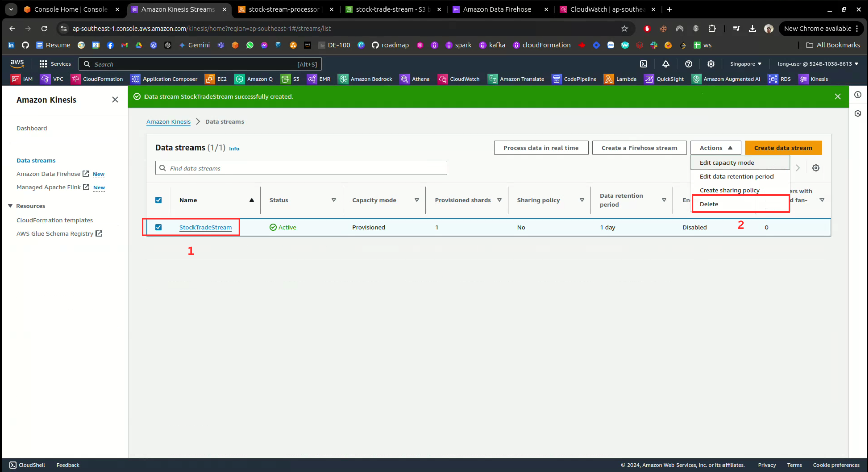868x472 pixels.
Task: Open the Singapore region selector
Action: click(745, 64)
